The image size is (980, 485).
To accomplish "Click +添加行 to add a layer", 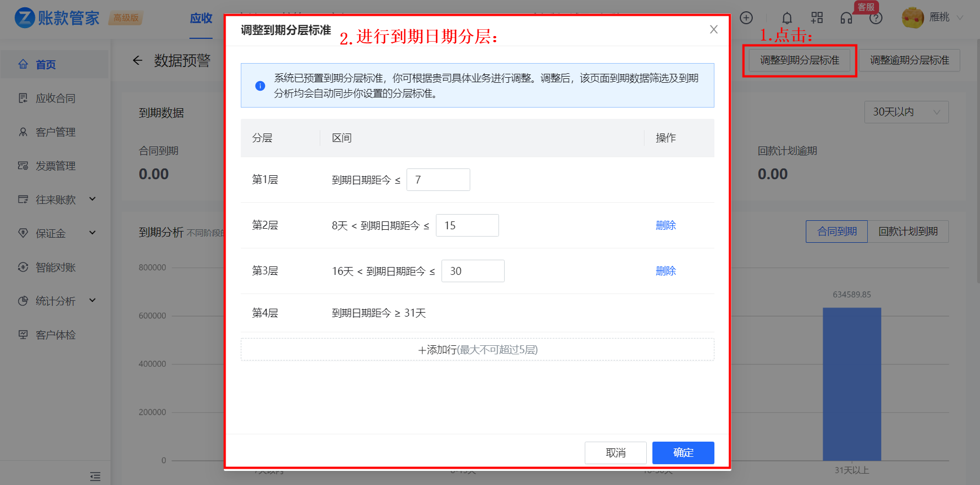I will click(477, 349).
